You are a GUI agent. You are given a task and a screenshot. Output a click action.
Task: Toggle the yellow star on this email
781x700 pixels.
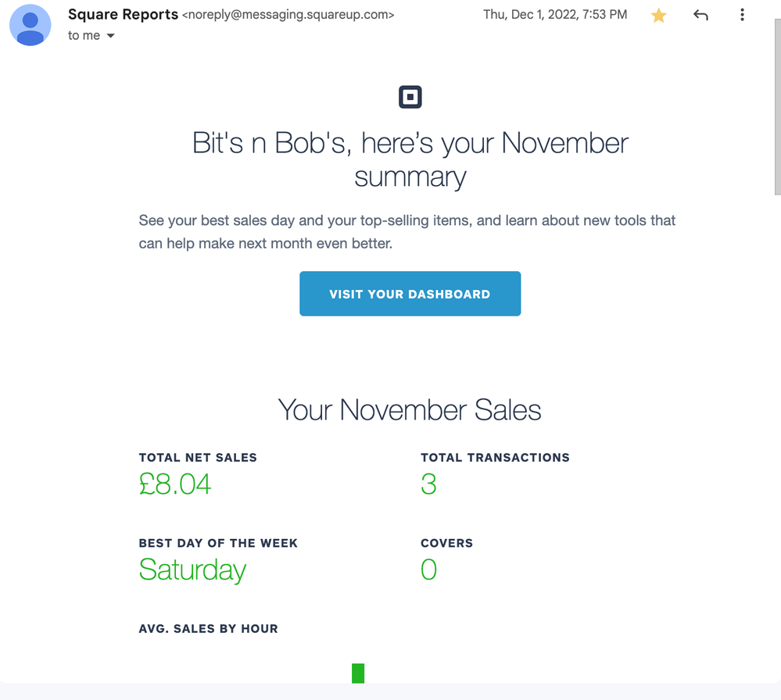(658, 16)
